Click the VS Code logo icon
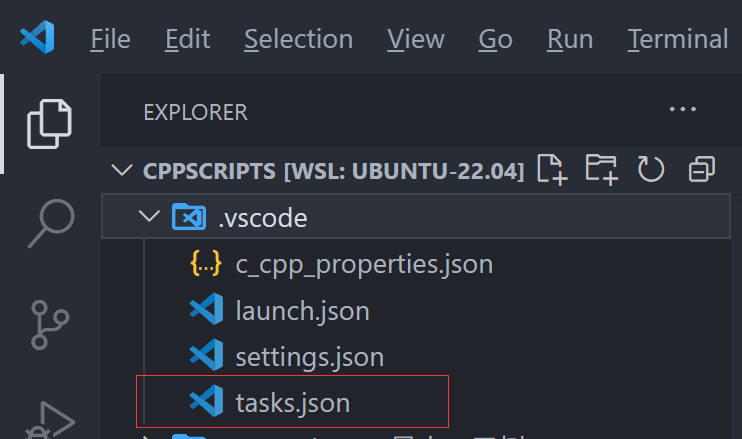742x439 pixels. coord(37,37)
